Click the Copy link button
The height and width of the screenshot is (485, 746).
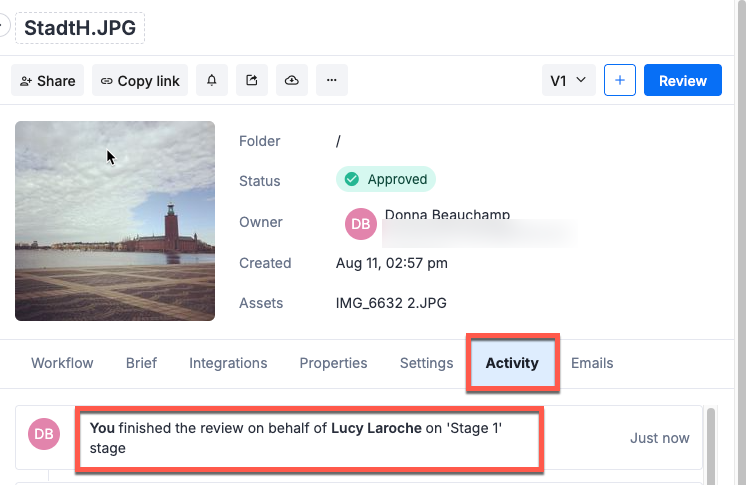tap(138, 81)
